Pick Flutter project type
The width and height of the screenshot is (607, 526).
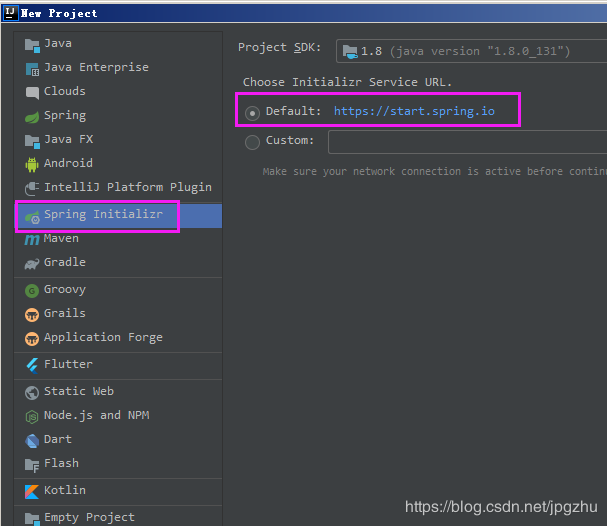118,364
